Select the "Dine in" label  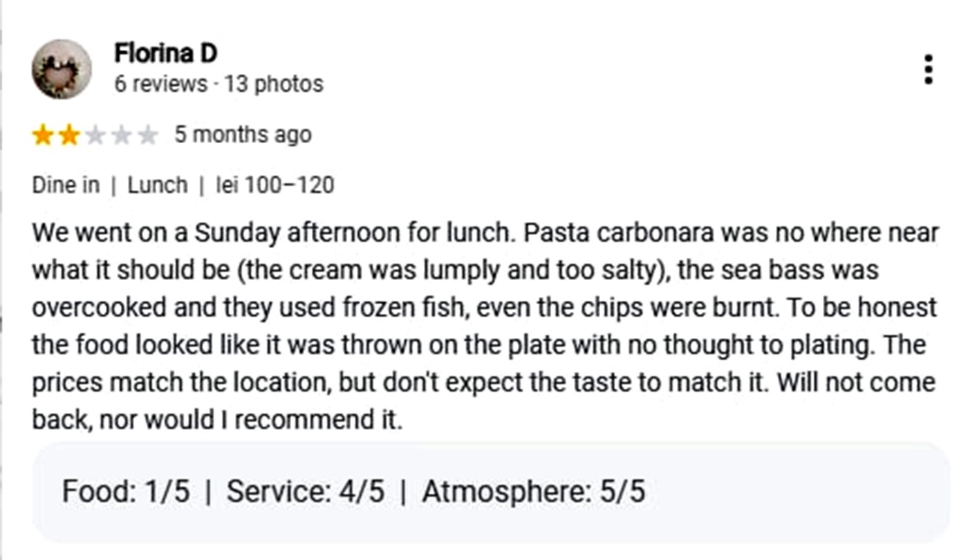pos(66,185)
